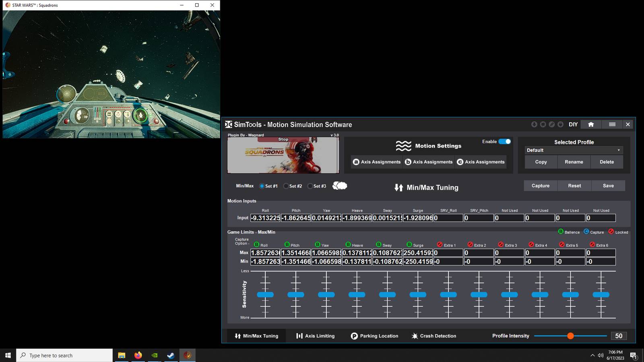Open Axis Assignments a

(x=377, y=162)
